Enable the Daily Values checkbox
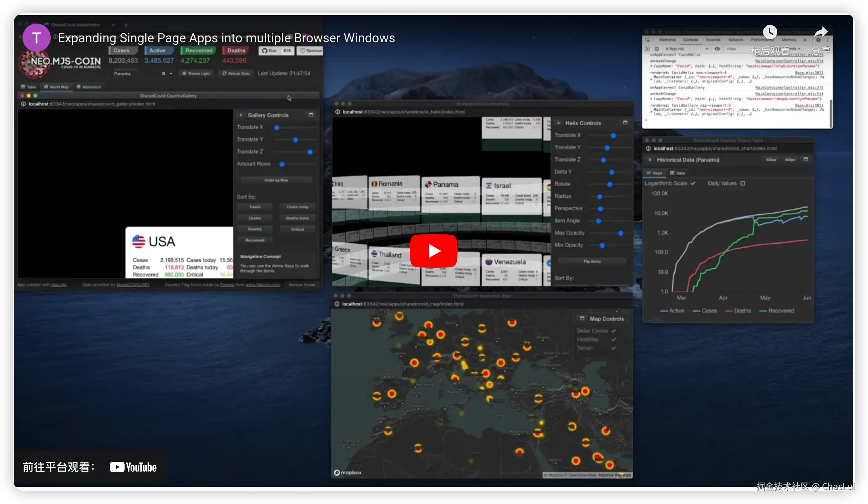This screenshot has height=504, width=868. 743,183
